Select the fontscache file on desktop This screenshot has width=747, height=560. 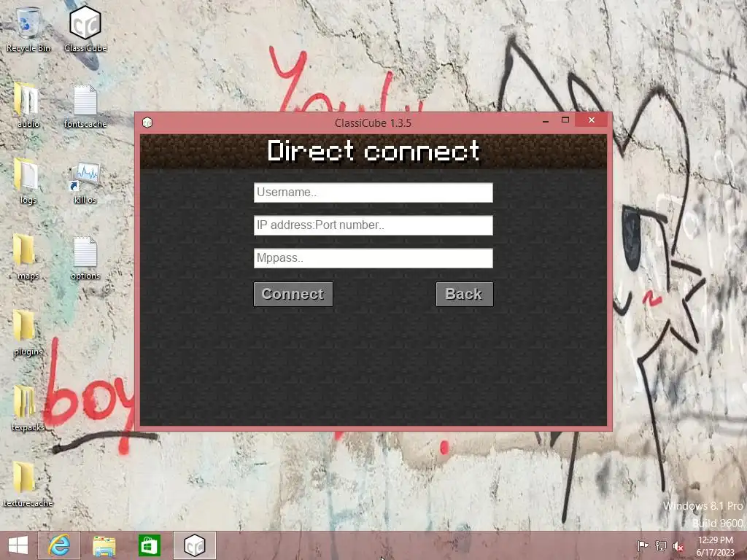(x=85, y=106)
